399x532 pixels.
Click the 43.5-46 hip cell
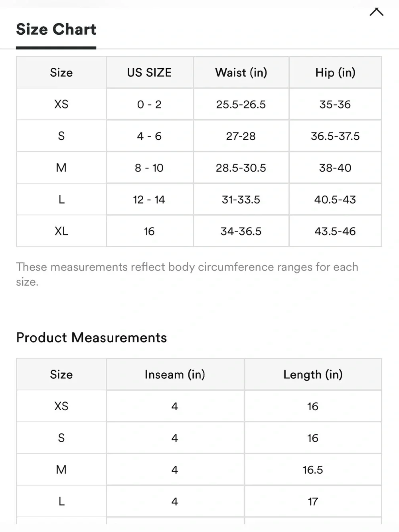tap(335, 231)
